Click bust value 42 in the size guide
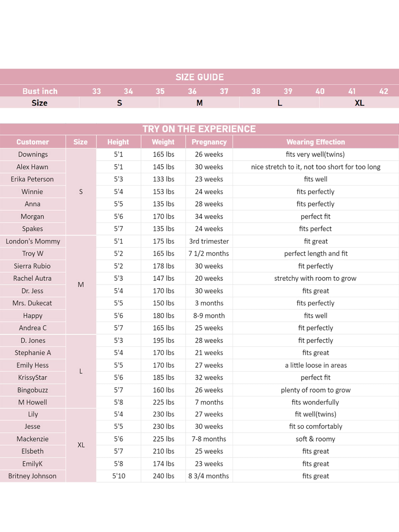This screenshot has width=399, height=532. [x=383, y=91]
